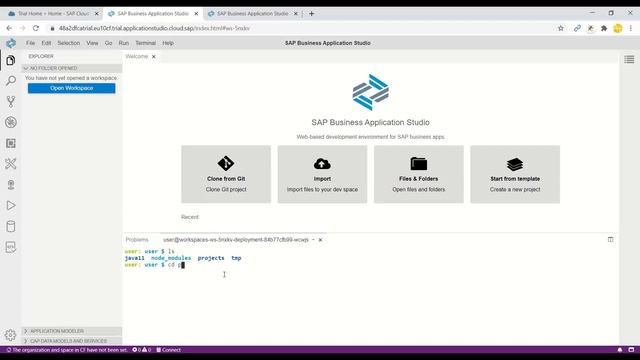640x360 pixels.
Task: Open a new browser tab
Action: 311,13
